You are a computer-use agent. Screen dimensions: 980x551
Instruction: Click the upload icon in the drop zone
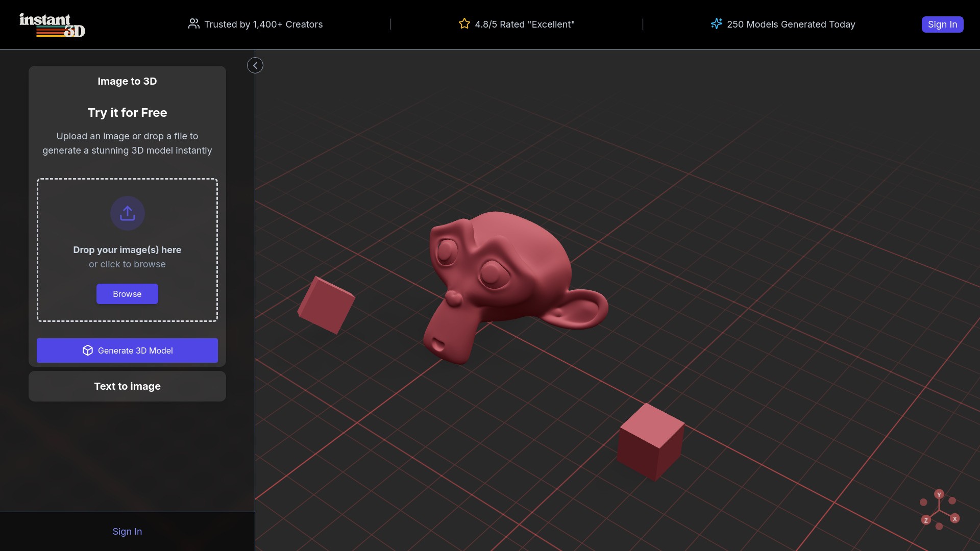127,213
